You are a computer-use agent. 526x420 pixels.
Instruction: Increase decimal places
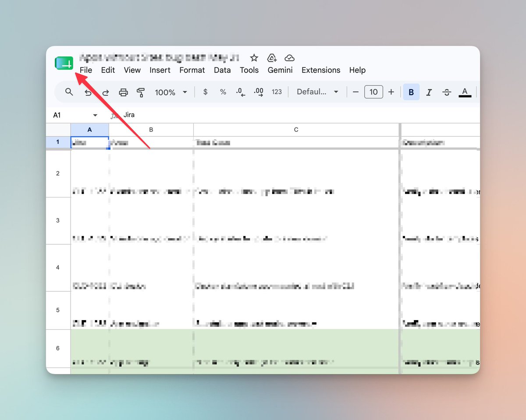tap(259, 92)
